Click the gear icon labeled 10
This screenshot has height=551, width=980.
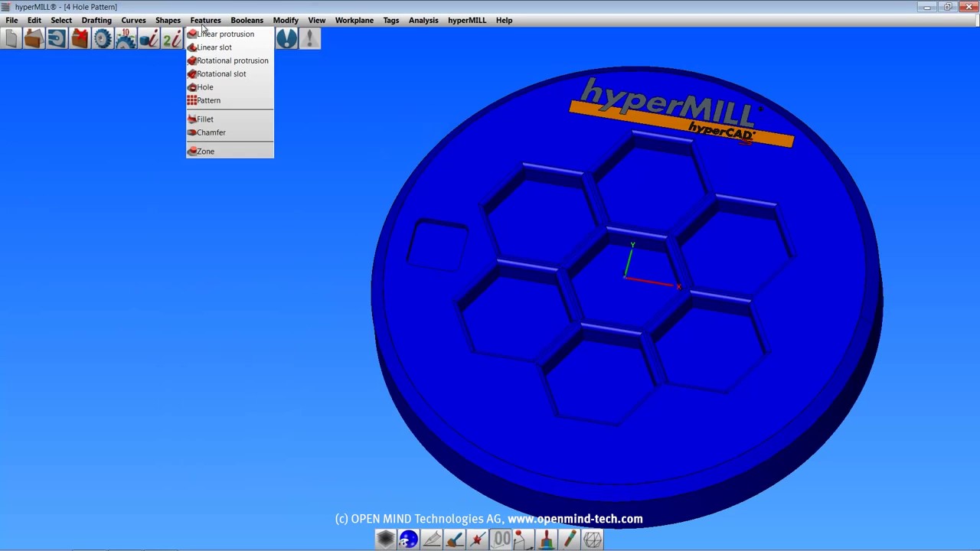pyautogui.click(x=126, y=38)
